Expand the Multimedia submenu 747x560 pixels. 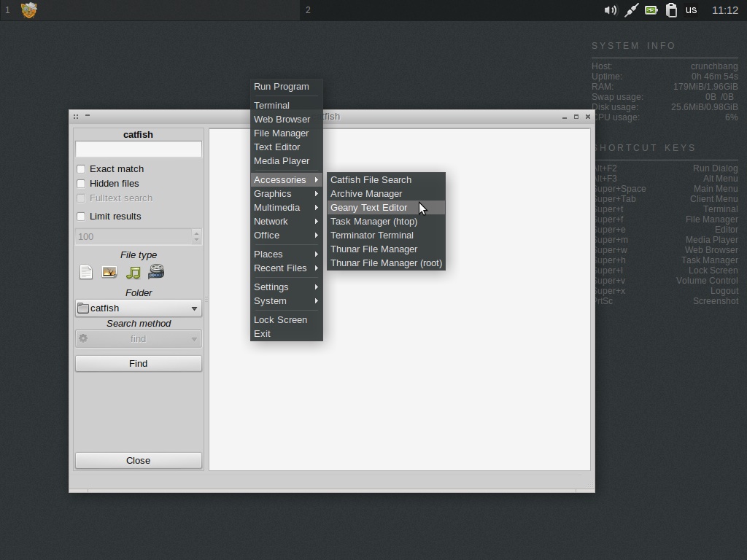(x=286, y=208)
